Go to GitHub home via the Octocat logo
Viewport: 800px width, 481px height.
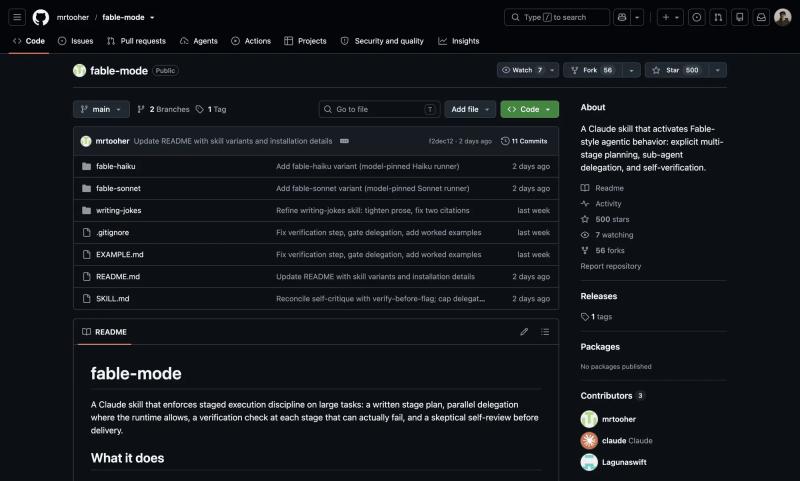tap(41, 17)
